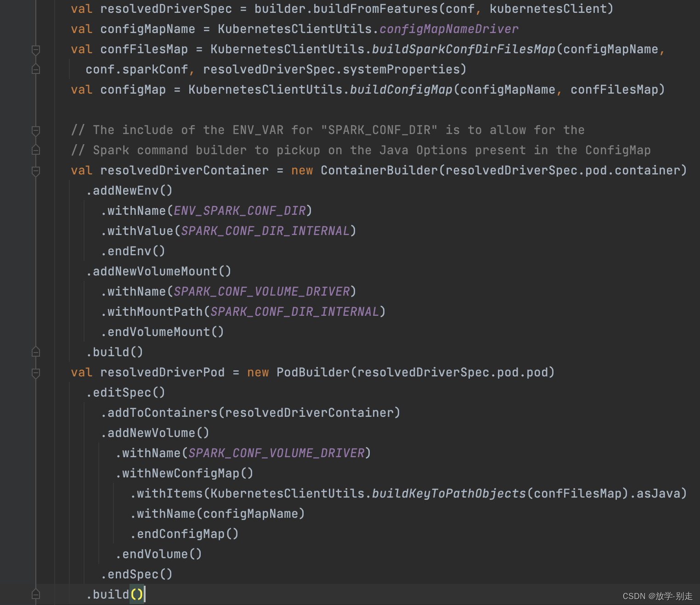Click kubernetesClient argument

[x=548, y=9]
